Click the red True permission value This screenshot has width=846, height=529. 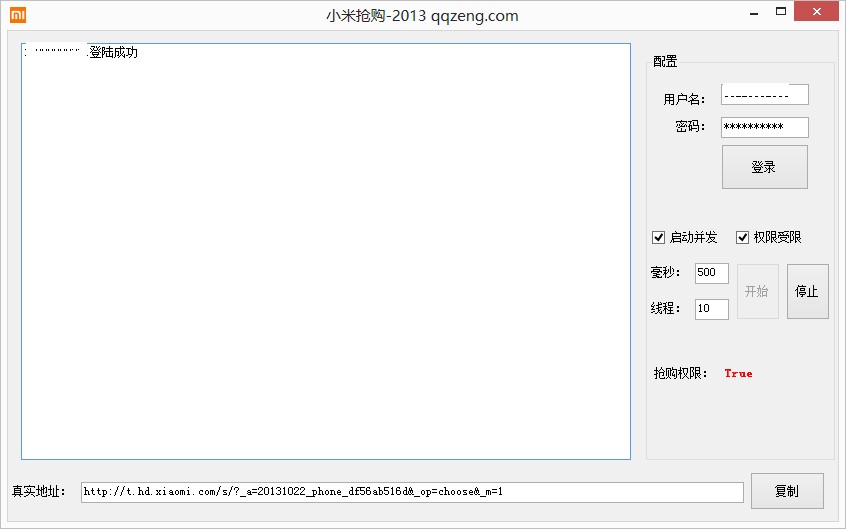coord(738,374)
